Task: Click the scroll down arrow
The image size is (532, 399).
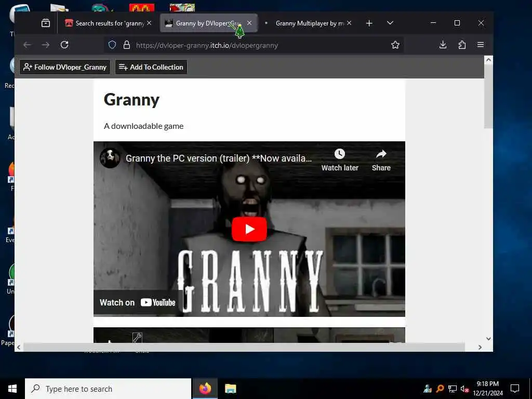Action: point(488,339)
